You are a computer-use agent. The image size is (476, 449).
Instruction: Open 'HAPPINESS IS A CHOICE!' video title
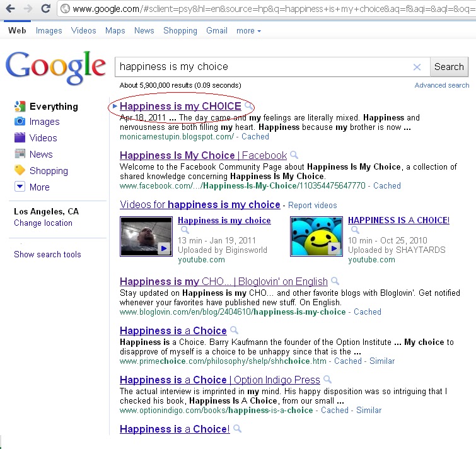(398, 221)
